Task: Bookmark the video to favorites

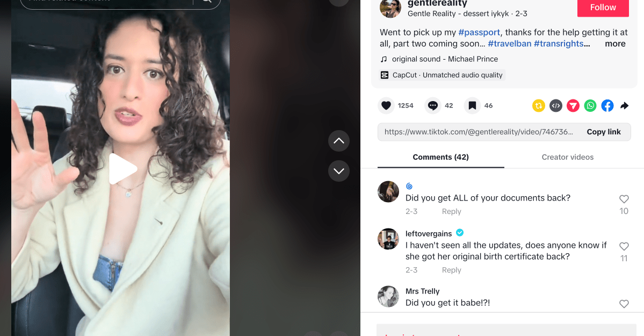Action: 472,105
